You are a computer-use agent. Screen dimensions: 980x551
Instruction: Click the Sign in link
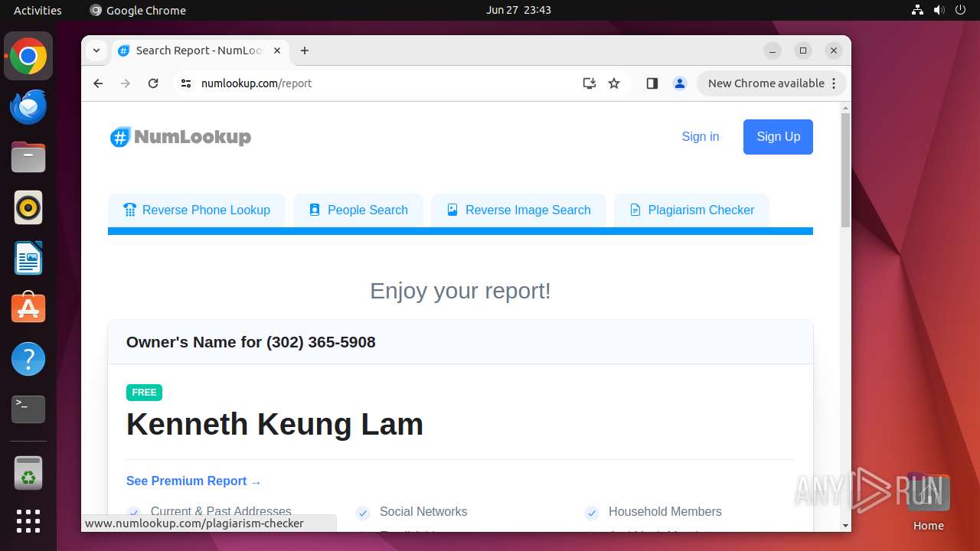pyautogui.click(x=701, y=137)
